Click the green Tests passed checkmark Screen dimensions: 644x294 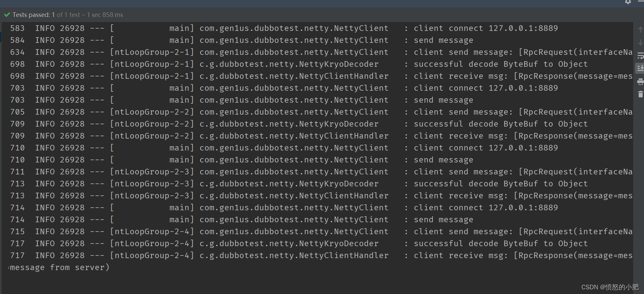click(7, 15)
